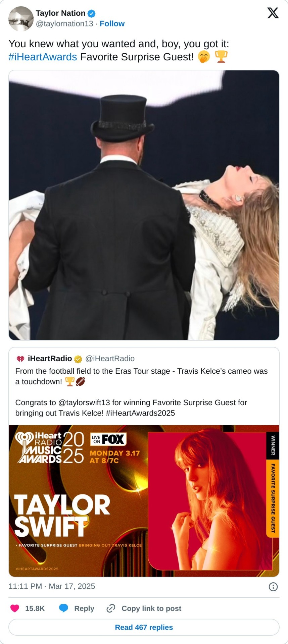Open the stage photo with top hat

pos(144,205)
